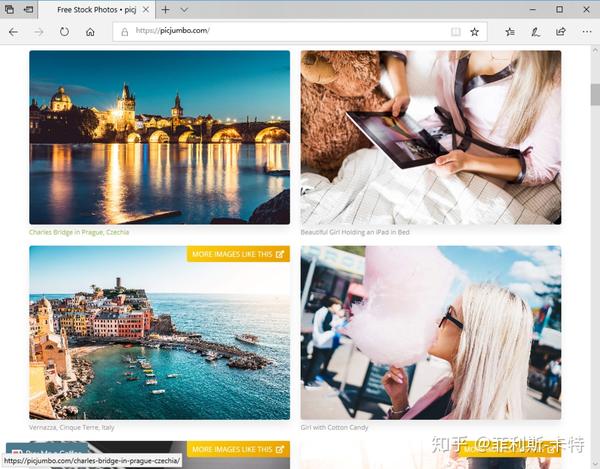Click the vertical scrollbar thumb

pyautogui.click(x=595, y=94)
